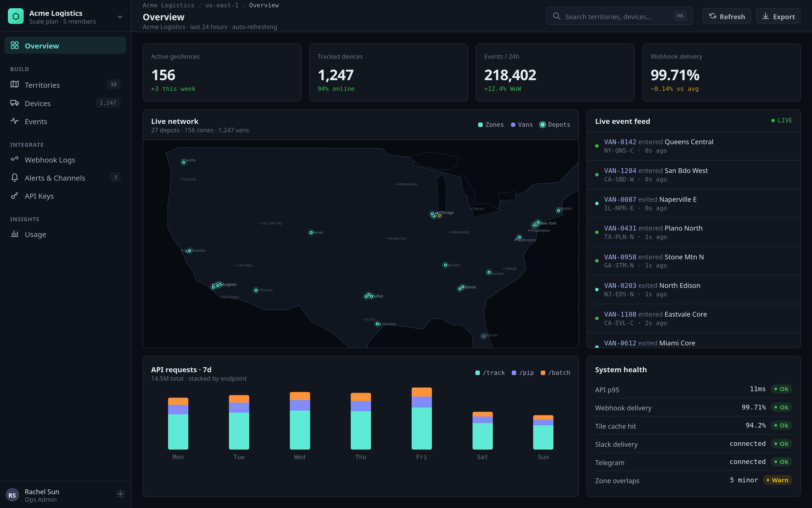Toggle /track series in the legend
The height and width of the screenshot is (508, 812).
490,373
